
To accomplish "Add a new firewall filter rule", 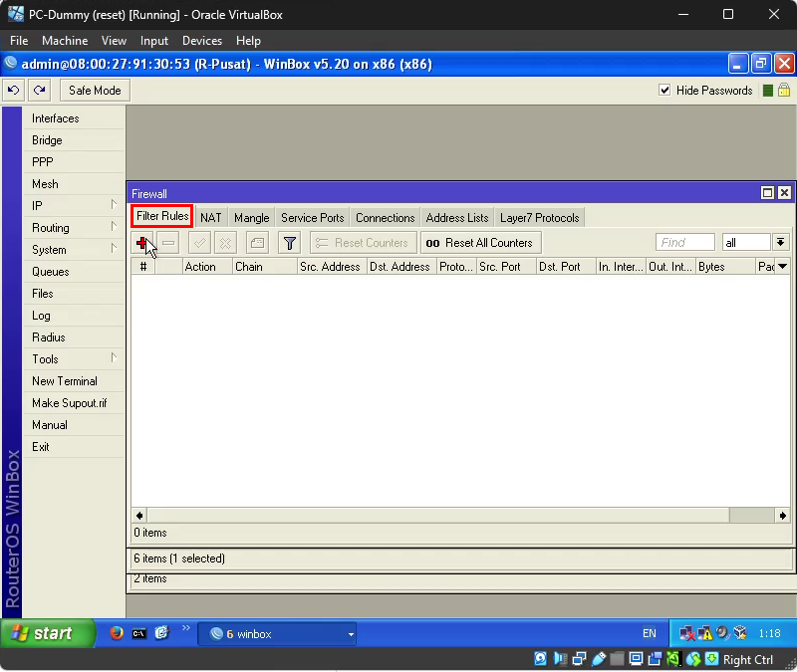I will [141, 243].
